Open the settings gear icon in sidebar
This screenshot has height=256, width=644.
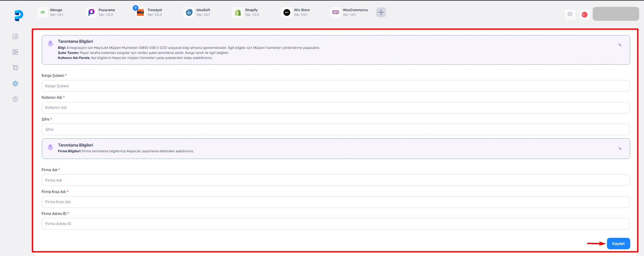15,84
